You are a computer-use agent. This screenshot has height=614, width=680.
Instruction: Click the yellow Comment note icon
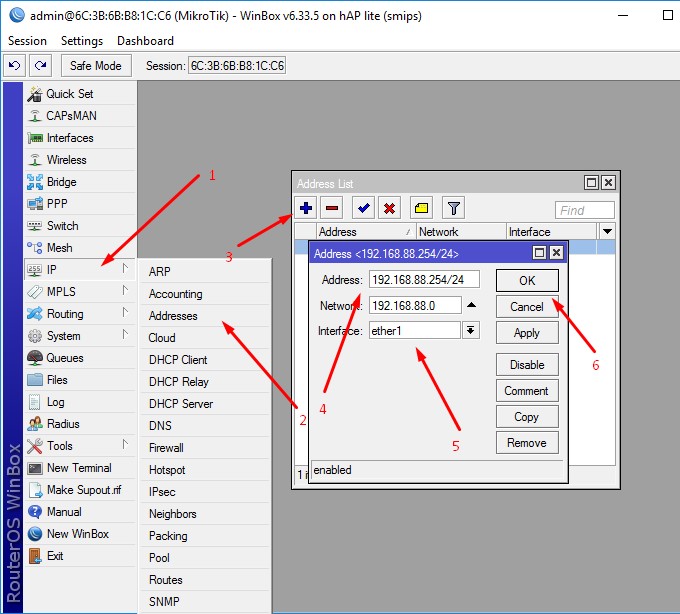click(x=422, y=209)
